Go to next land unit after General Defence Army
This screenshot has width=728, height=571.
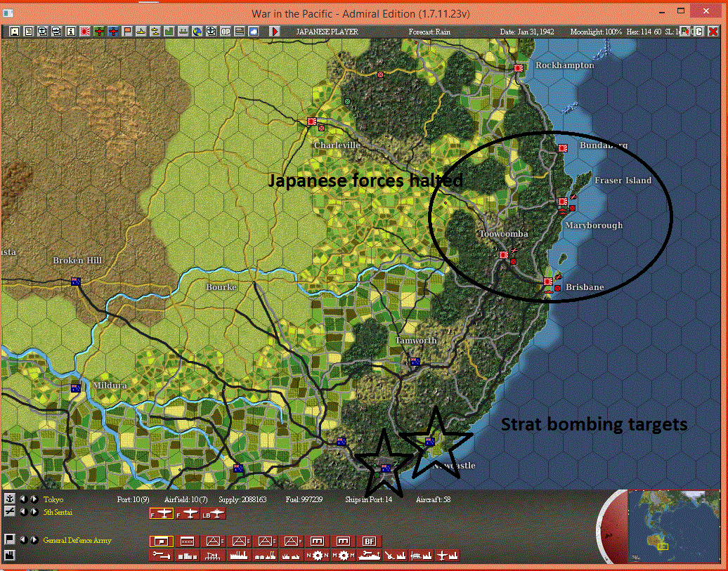(x=34, y=540)
